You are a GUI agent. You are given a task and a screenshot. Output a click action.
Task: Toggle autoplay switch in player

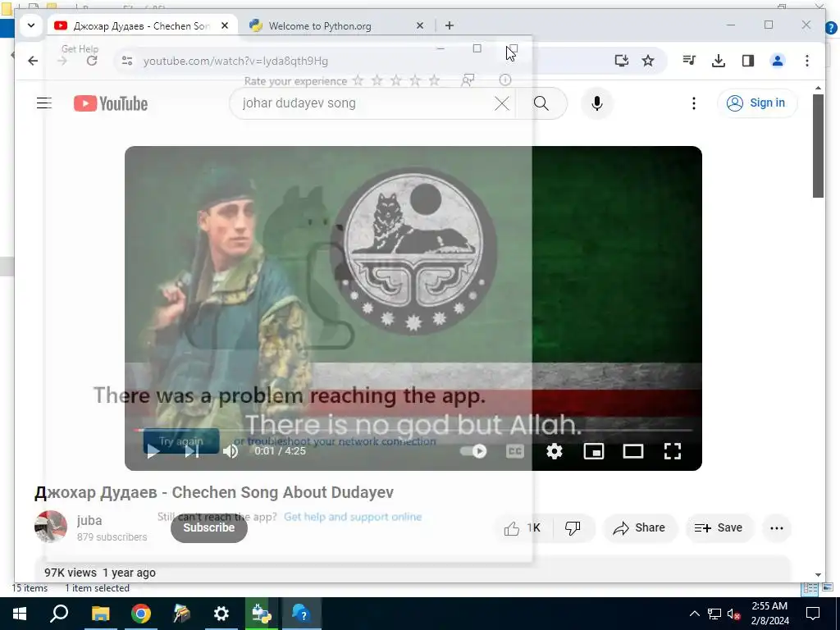click(473, 451)
